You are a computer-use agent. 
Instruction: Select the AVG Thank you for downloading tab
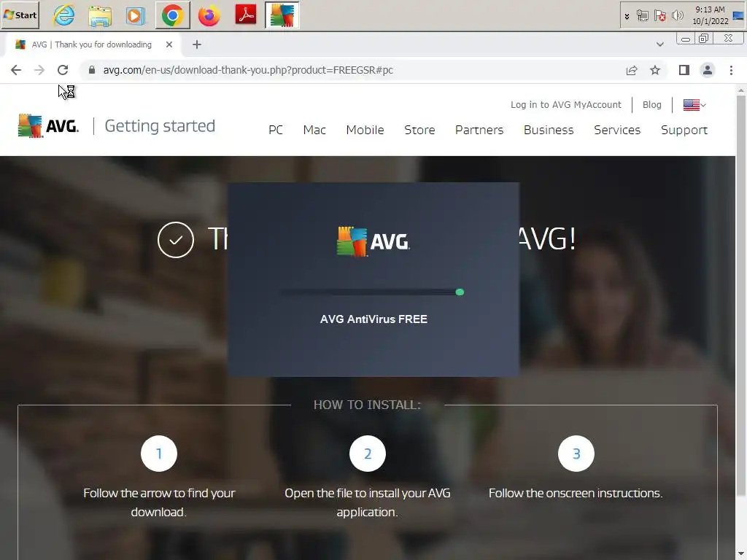(x=90, y=44)
